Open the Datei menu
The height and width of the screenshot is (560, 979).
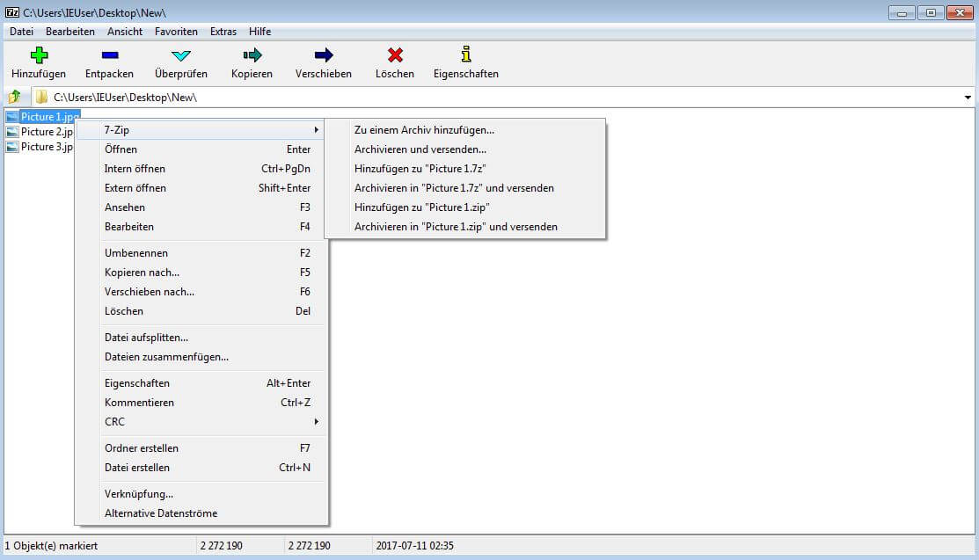tap(21, 32)
